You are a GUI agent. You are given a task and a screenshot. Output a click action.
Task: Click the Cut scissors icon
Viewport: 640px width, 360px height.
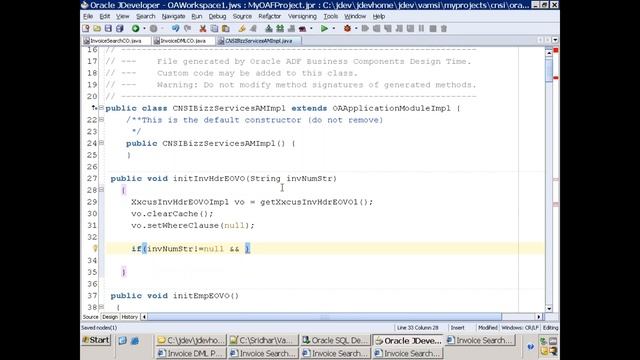[202, 29]
